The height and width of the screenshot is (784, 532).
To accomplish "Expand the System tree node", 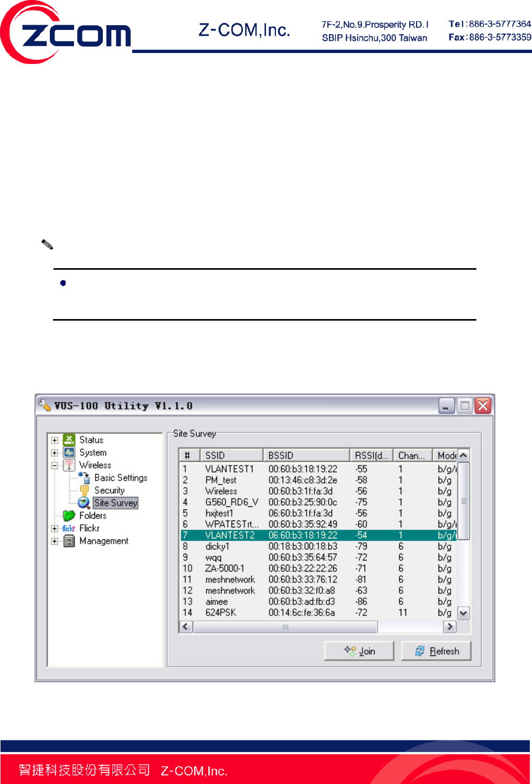I will click(x=55, y=453).
